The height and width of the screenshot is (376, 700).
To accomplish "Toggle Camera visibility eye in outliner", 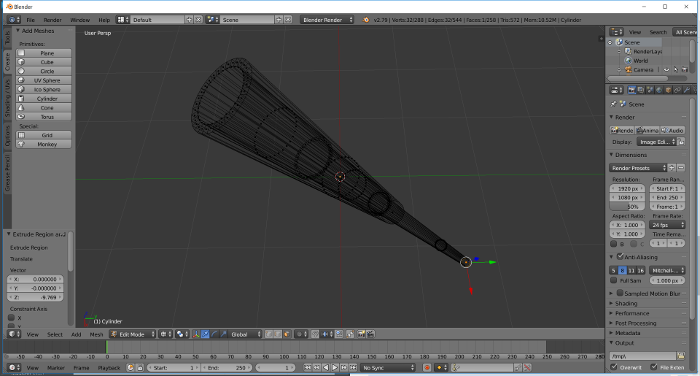I will (667, 70).
